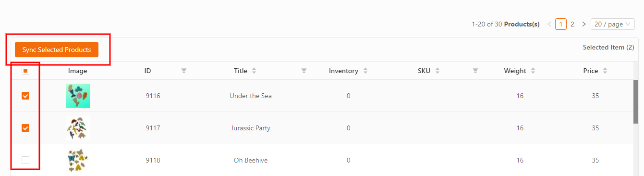644x176 pixels.
Task: Sort by Title column arrows
Action: click(x=254, y=71)
